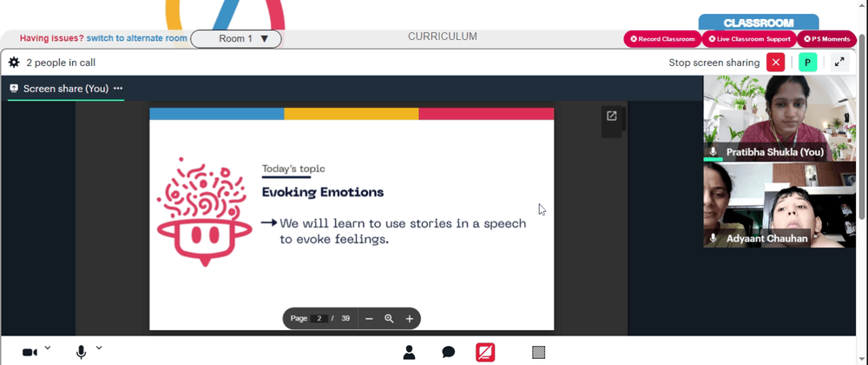Click the magnifier zoom reset icon

pyautogui.click(x=389, y=318)
